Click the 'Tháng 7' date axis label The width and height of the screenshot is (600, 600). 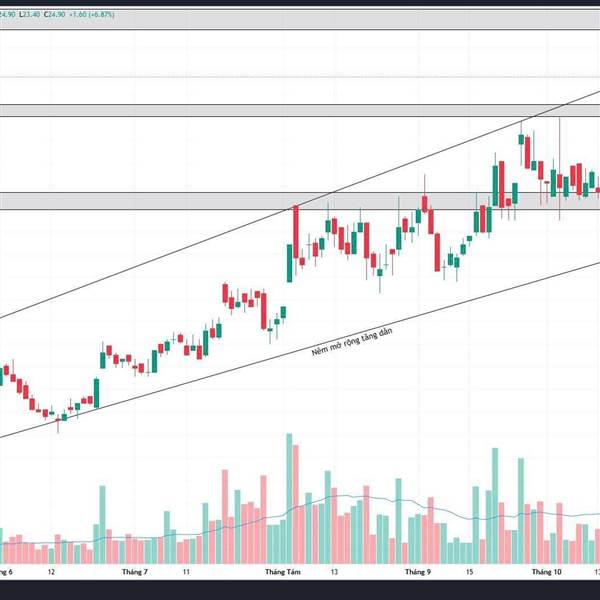point(135,572)
